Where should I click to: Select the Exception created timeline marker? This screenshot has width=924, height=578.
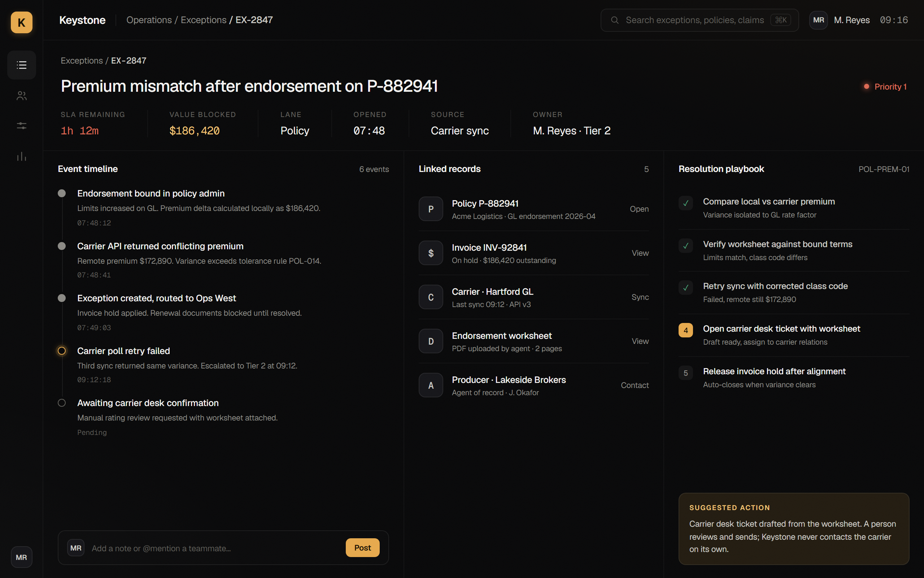tap(61, 298)
